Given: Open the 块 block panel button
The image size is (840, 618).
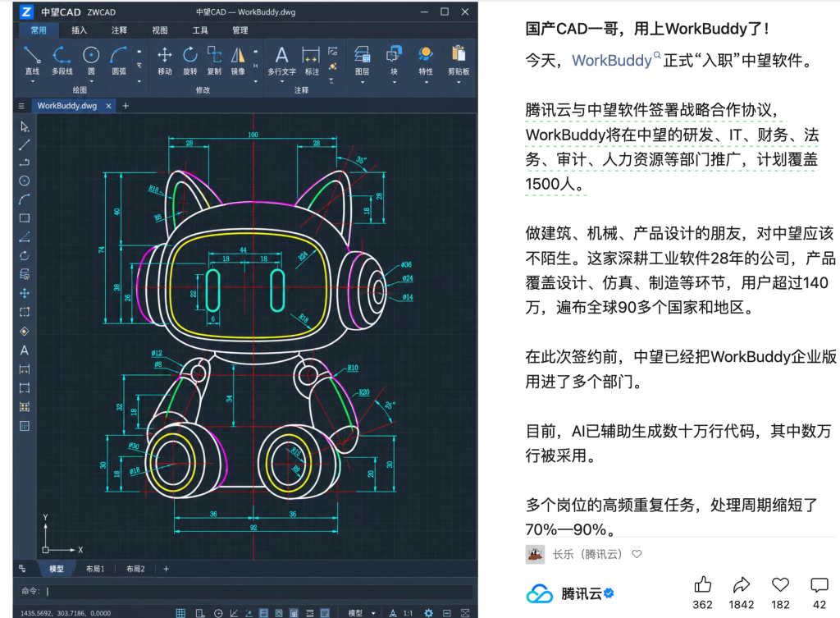Looking at the screenshot, I should (394, 60).
